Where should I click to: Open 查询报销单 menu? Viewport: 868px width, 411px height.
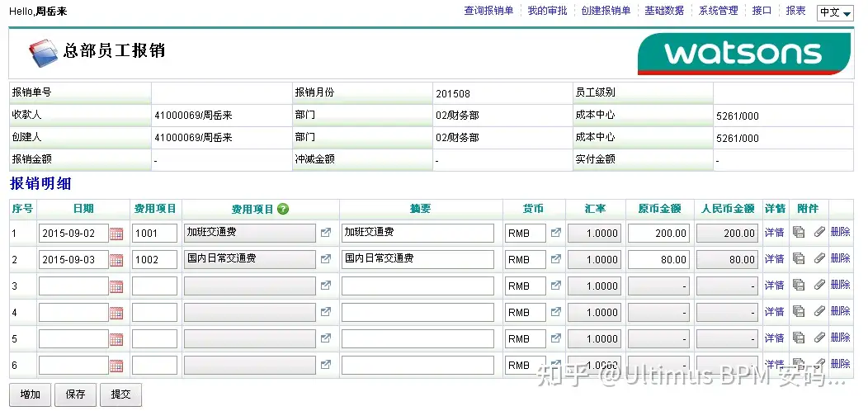(x=488, y=11)
